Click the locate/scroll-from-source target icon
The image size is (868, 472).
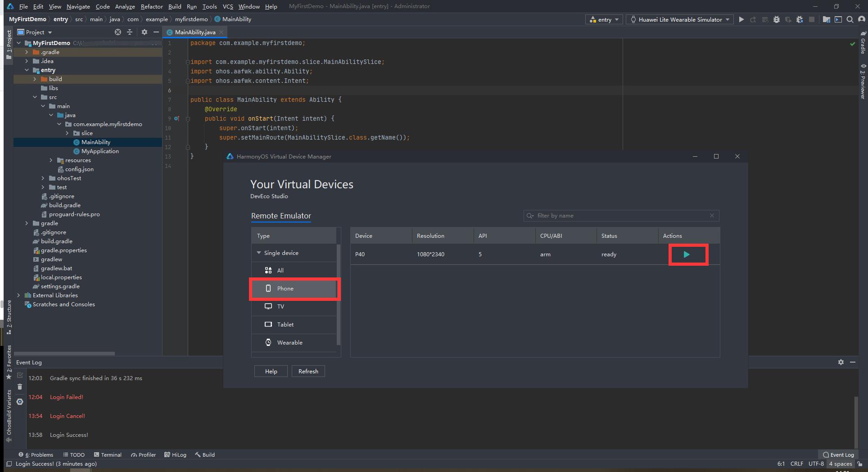coord(118,32)
